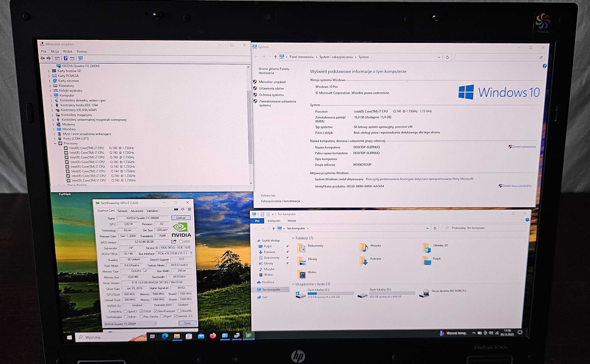
Task: Collapse the Procesory node in Device Manager
Action: coord(55,143)
